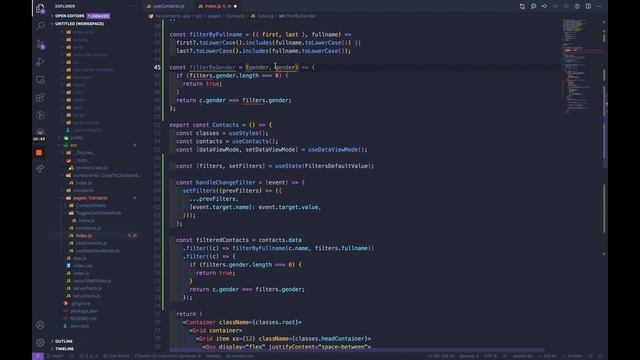The image size is (640, 360).
Task: Switch to the index.js editor tab
Action: (214, 6)
